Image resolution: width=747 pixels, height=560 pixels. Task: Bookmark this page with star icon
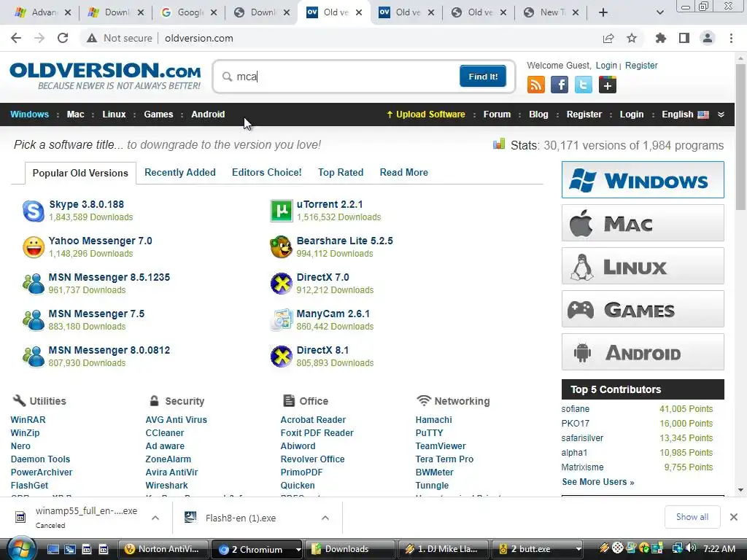coord(632,38)
